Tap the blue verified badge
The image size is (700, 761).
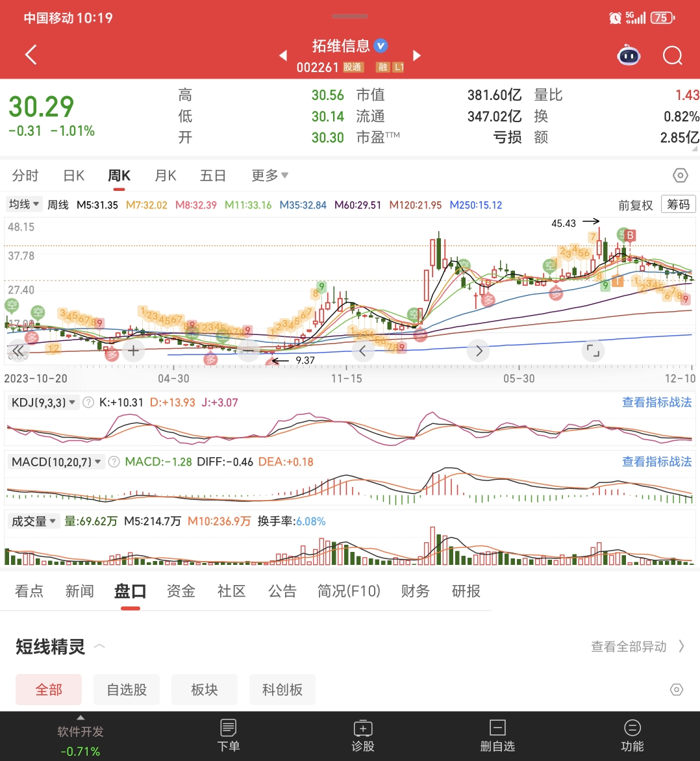381,45
